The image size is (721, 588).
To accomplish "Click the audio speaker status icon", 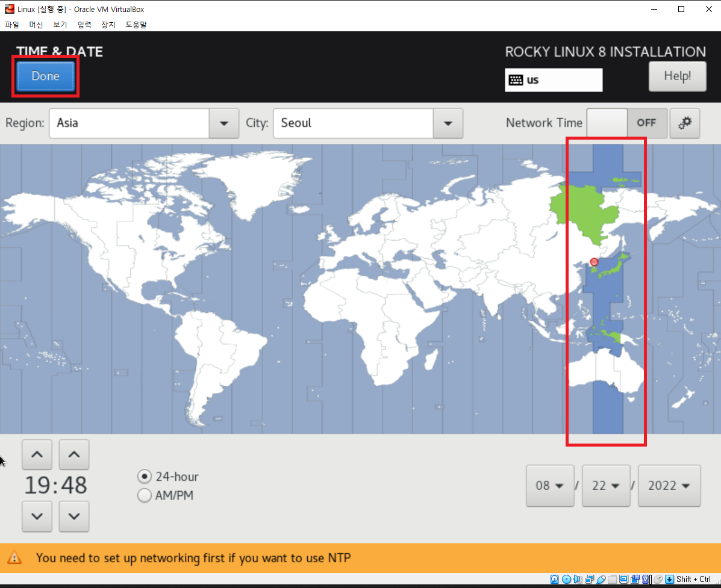I will [x=578, y=579].
